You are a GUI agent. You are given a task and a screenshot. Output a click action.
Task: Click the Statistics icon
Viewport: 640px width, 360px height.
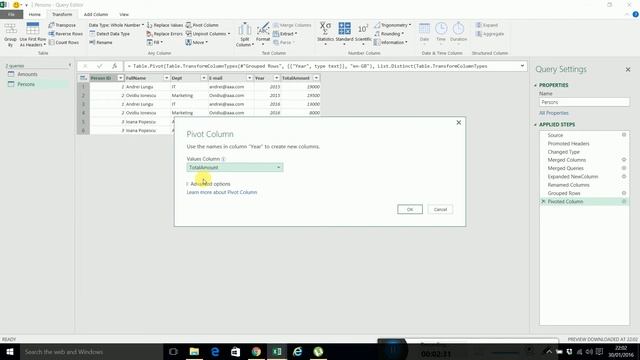click(x=325, y=32)
